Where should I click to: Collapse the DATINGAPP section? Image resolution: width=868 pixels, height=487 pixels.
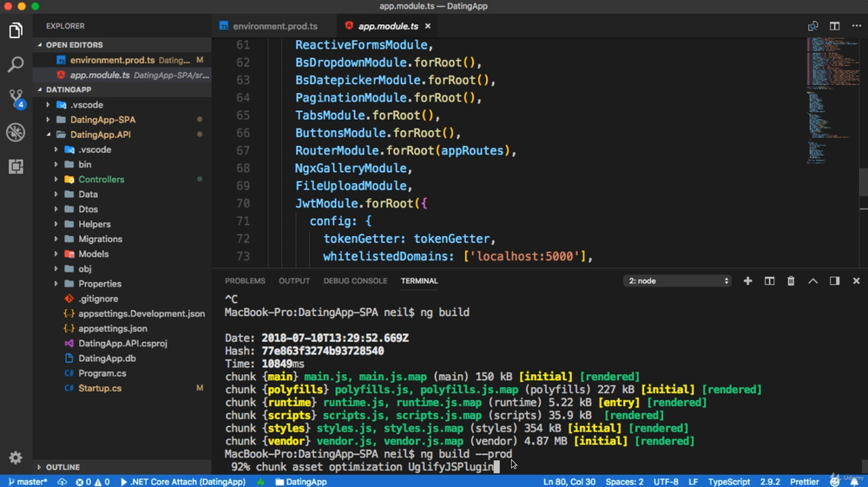click(122, 89)
